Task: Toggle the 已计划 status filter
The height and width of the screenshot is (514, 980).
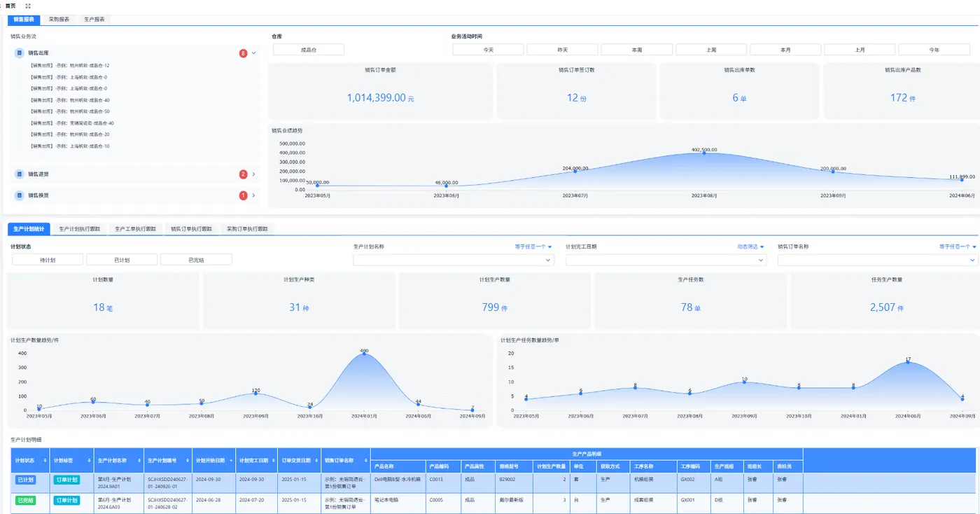Action: click(x=122, y=260)
